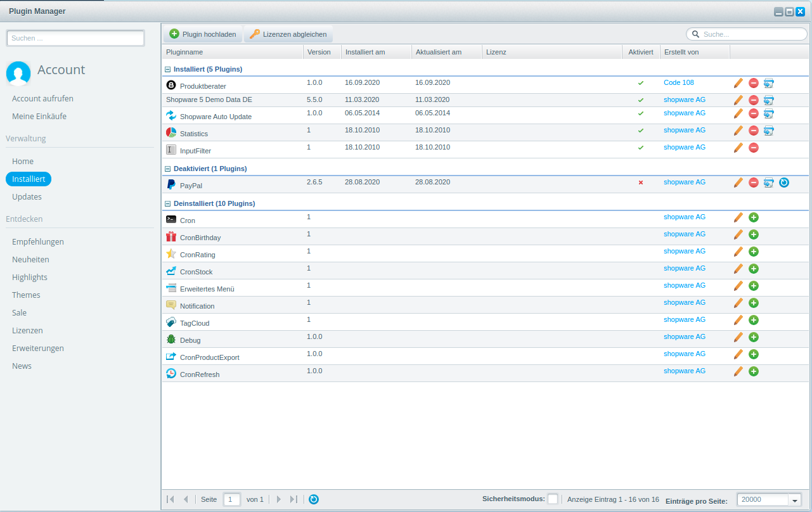This screenshot has width=812, height=512.
Task: Install the Cron plugin green plus
Action: click(x=754, y=217)
